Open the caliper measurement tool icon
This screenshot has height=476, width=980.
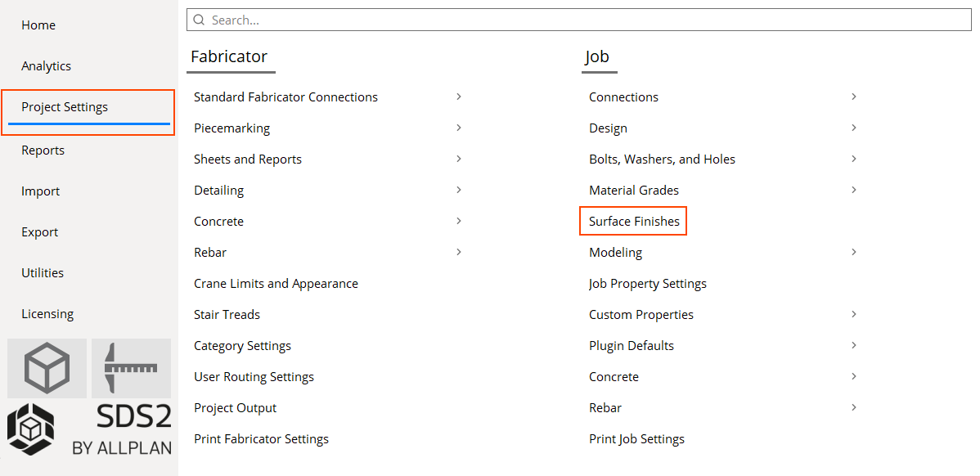pyautogui.click(x=131, y=368)
